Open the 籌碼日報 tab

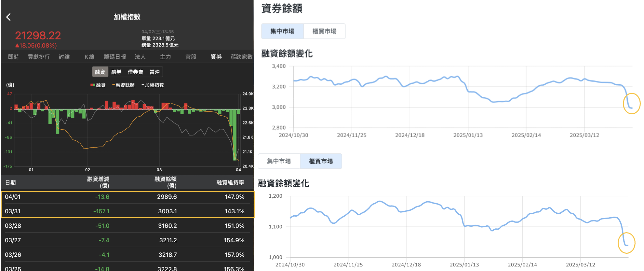tap(115, 57)
